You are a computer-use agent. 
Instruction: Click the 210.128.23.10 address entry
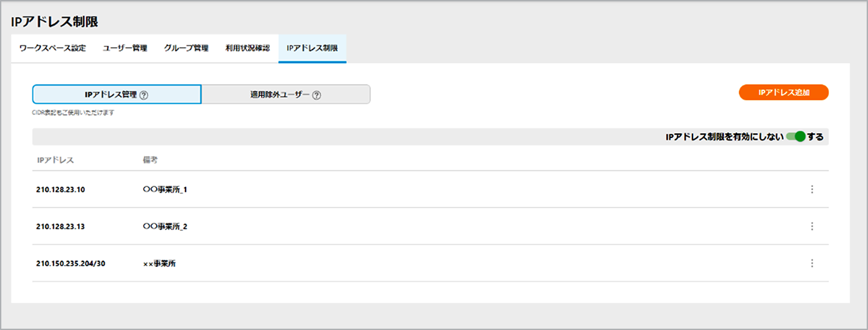(x=60, y=189)
